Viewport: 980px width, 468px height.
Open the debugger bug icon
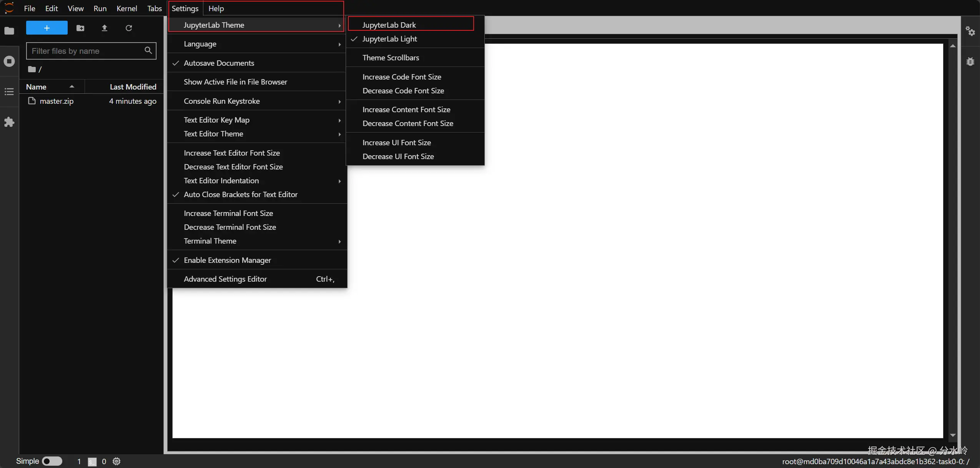coord(970,61)
